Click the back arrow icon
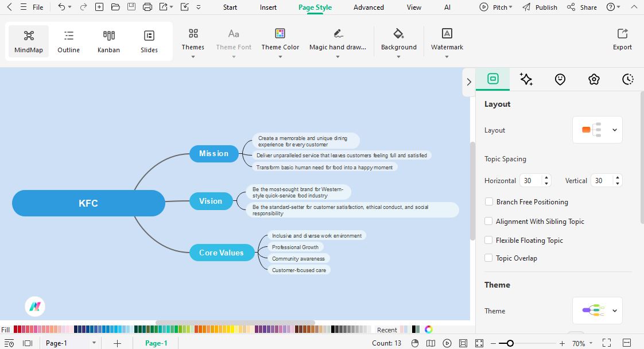 point(9,7)
